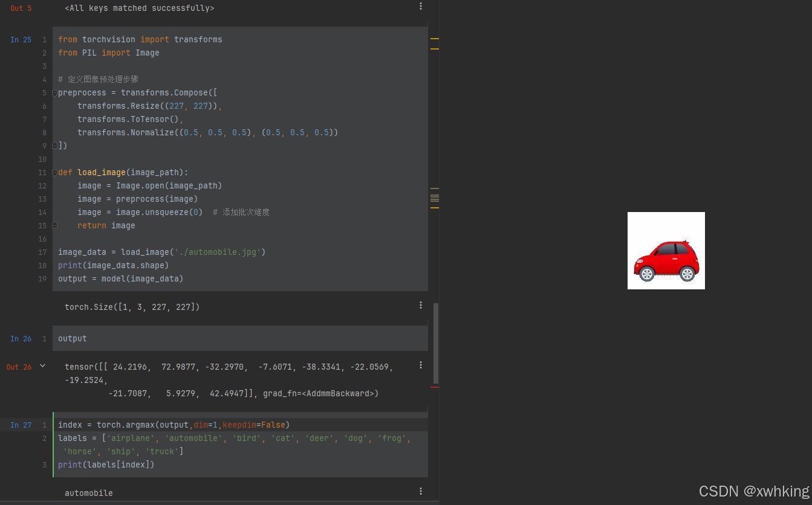This screenshot has height=505, width=812.
Task: Fold the preprocess Compose block at line 5
Action: [54, 92]
